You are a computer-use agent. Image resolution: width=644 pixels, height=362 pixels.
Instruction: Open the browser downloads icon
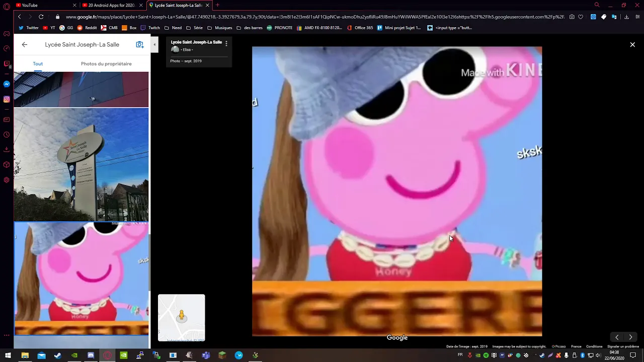(626, 17)
